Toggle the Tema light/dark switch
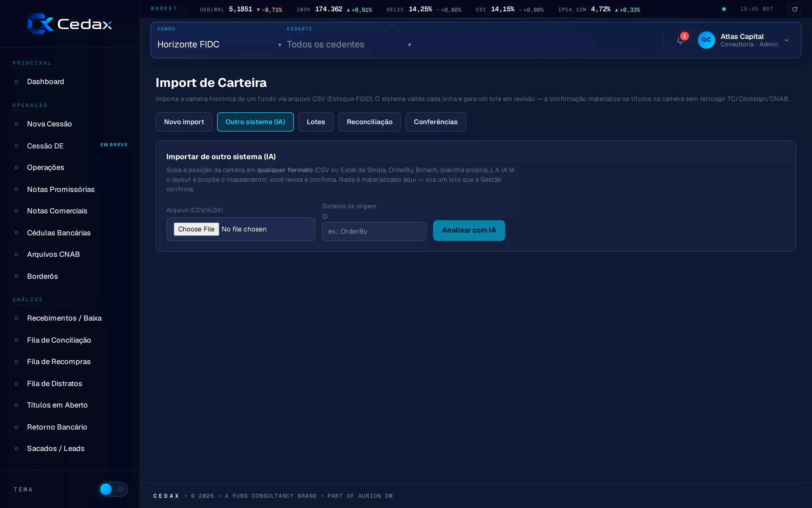The image size is (812, 508). (113, 489)
